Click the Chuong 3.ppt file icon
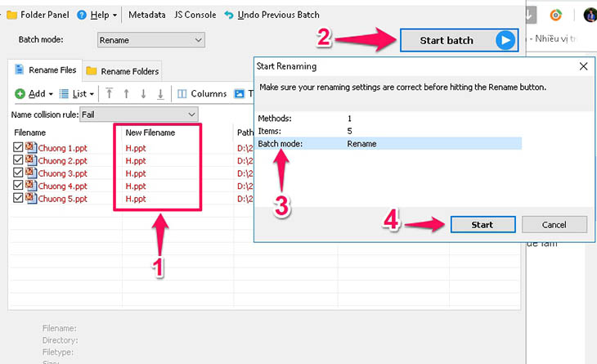597x364 pixels. 31,172
